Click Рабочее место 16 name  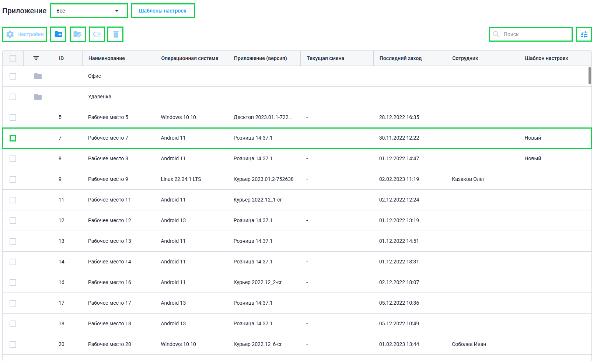pos(109,282)
